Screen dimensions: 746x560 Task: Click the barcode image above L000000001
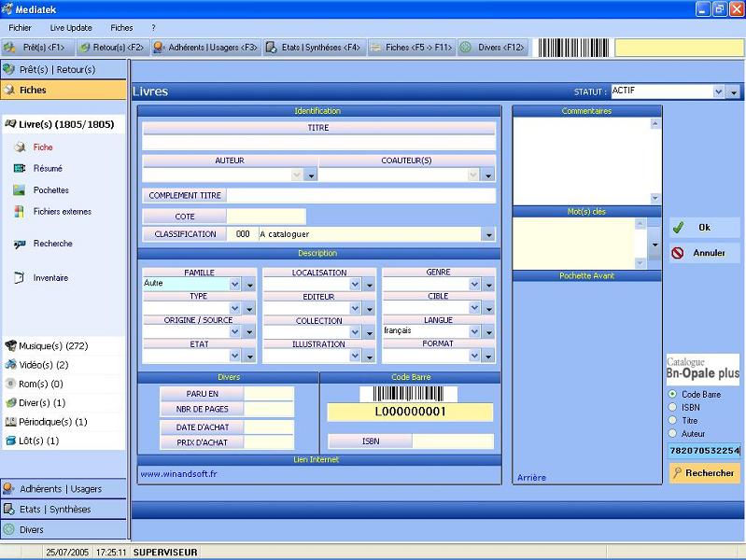tap(408, 394)
